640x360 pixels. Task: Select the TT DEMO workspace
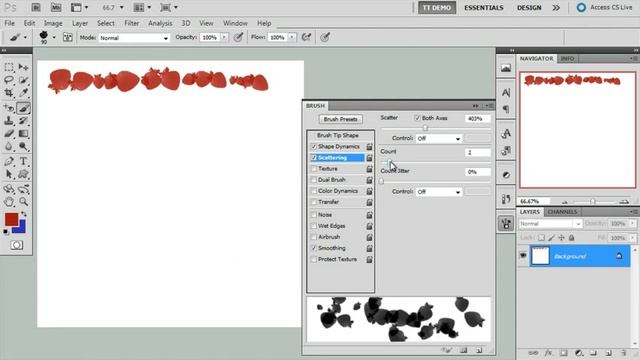point(437,7)
